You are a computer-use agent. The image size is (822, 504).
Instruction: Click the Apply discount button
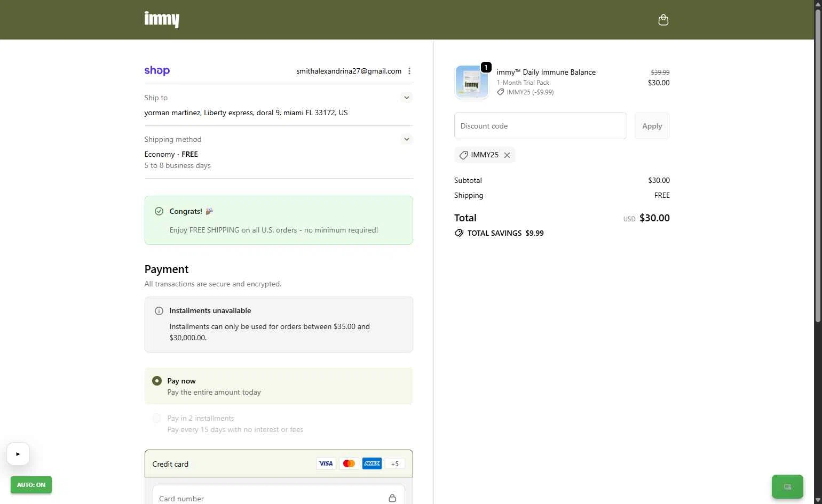(x=652, y=126)
